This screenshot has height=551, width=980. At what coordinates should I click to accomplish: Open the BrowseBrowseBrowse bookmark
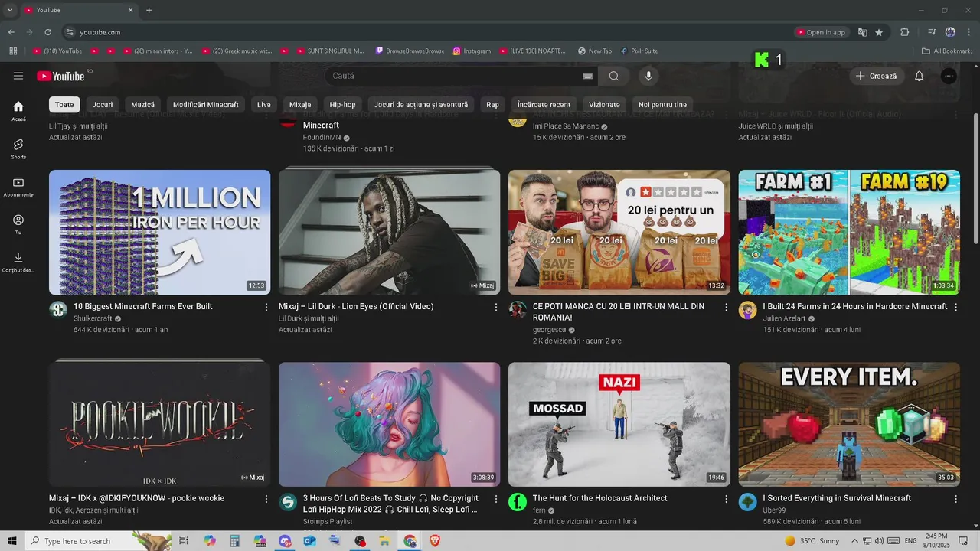point(410,51)
